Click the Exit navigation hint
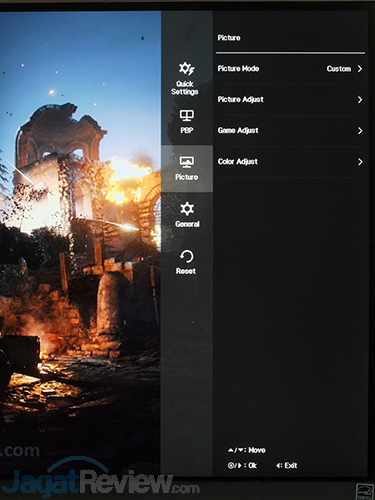 [286, 465]
